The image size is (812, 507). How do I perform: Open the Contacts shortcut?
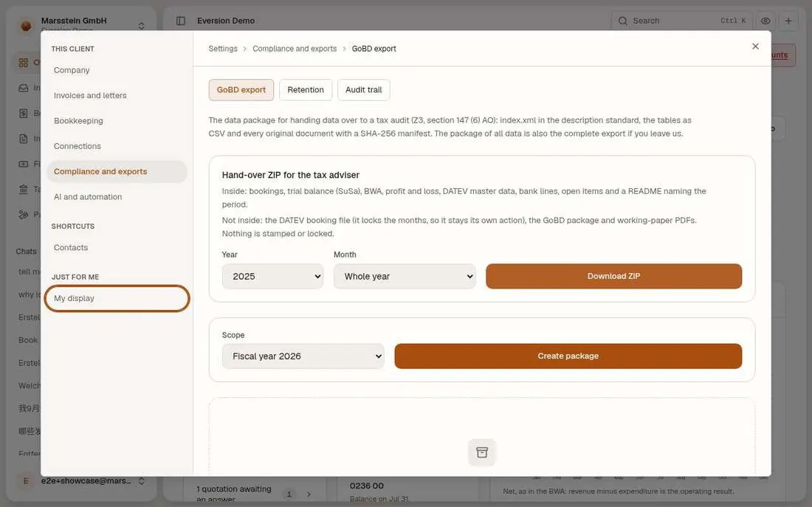pyautogui.click(x=117, y=247)
